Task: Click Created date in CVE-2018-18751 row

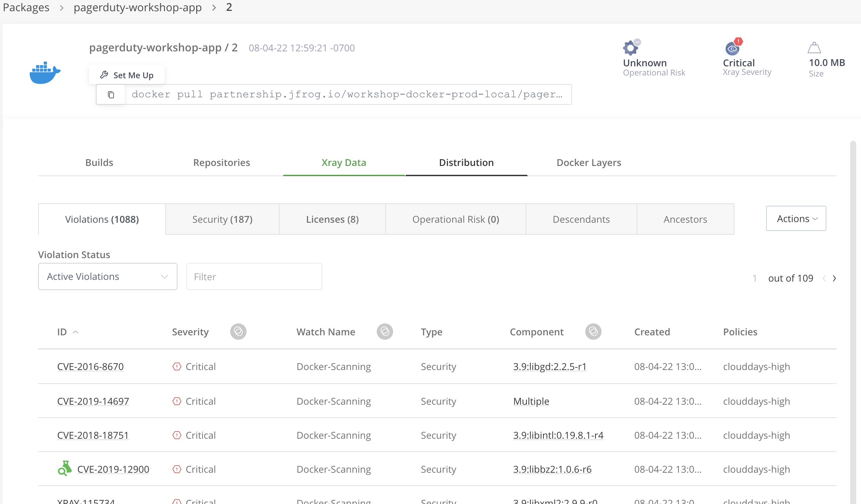Action: pos(668,435)
